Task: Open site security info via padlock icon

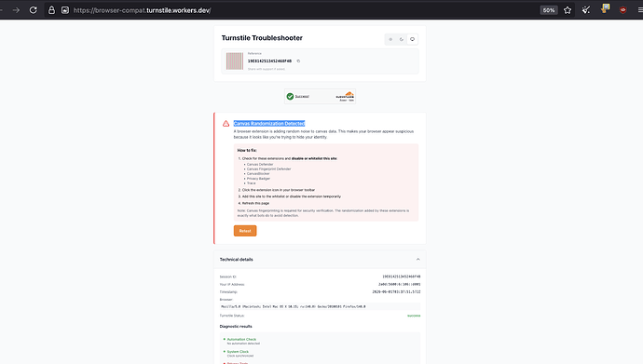Action: (51, 10)
